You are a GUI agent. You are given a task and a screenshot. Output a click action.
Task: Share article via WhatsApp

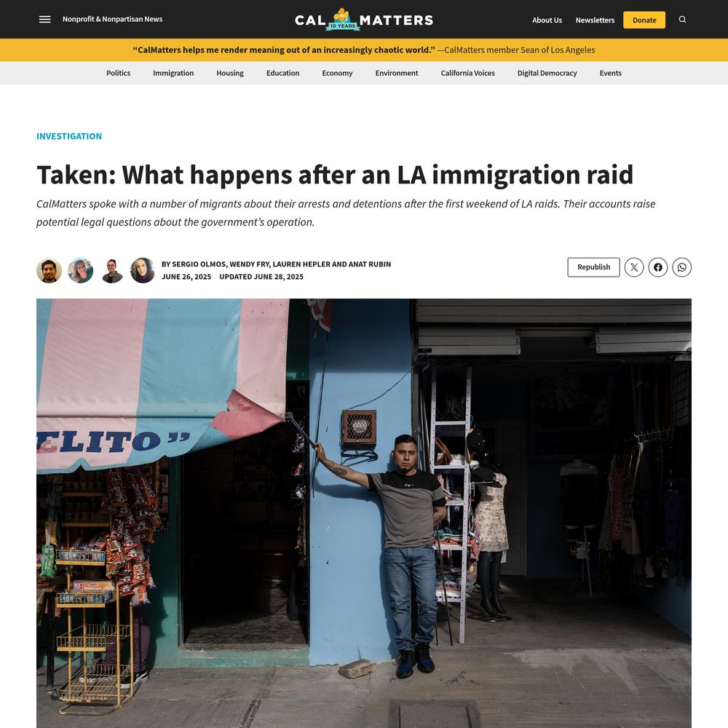tap(681, 267)
